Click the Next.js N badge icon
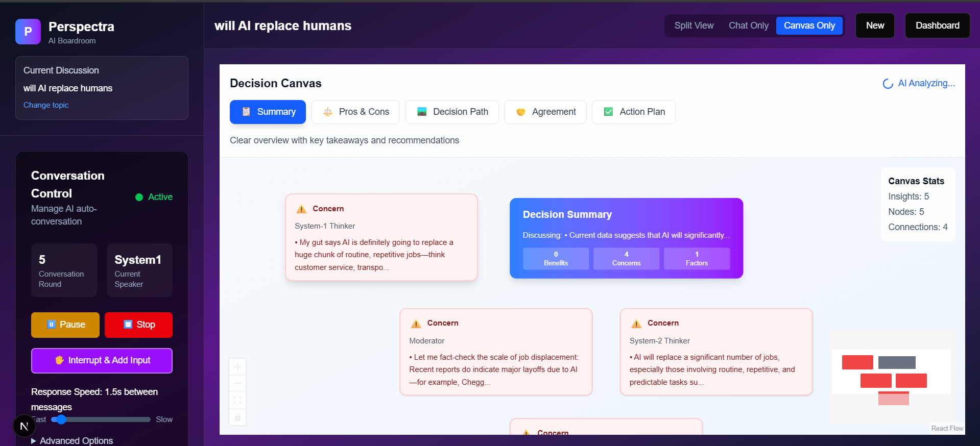 point(24,426)
